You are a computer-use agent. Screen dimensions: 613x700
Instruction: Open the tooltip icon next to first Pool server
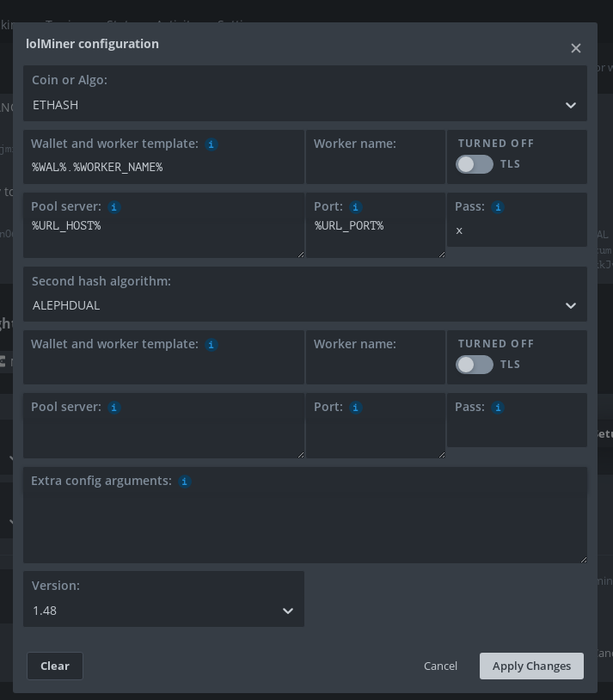[x=113, y=207]
